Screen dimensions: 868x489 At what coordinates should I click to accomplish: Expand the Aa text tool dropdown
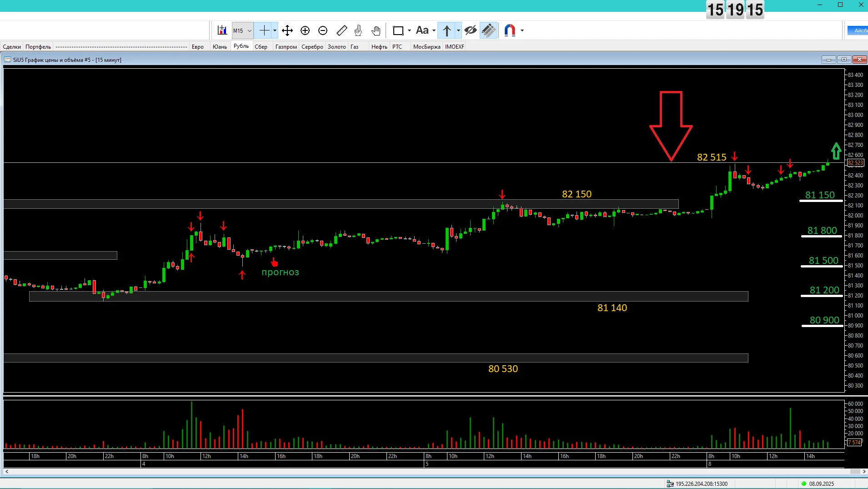point(434,30)
